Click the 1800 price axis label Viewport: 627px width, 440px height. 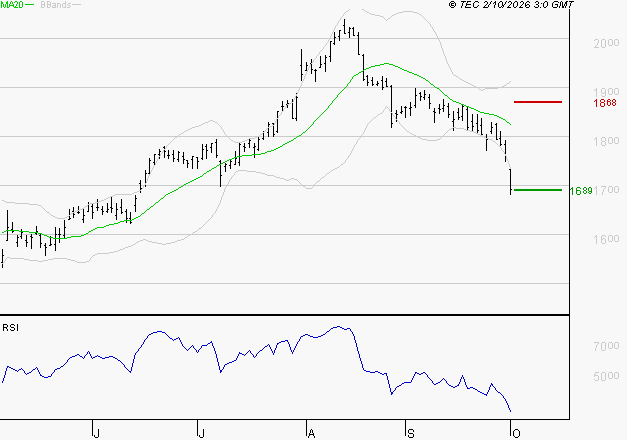[x=606, y=141]
